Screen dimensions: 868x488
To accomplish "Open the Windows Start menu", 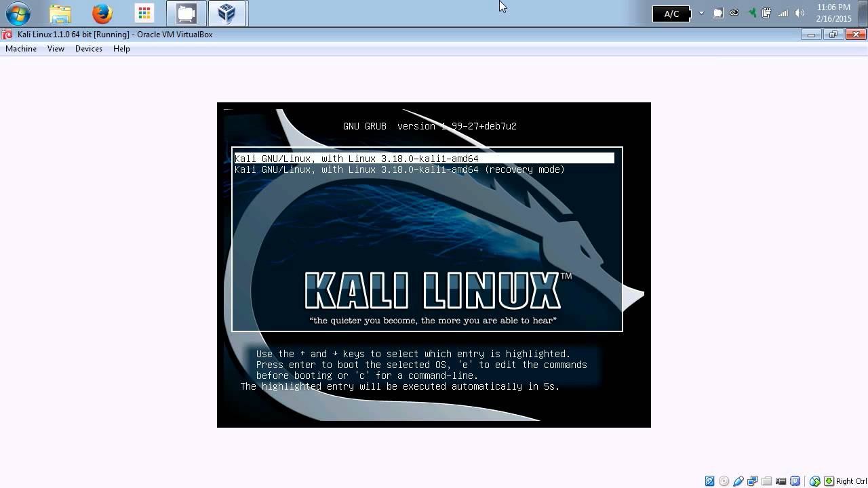I will point(18,14).
